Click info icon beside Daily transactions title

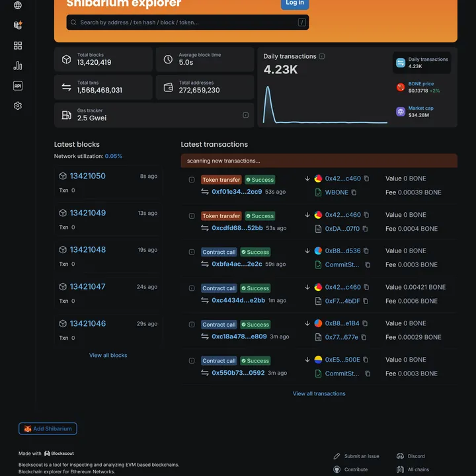tap(322, 57)
